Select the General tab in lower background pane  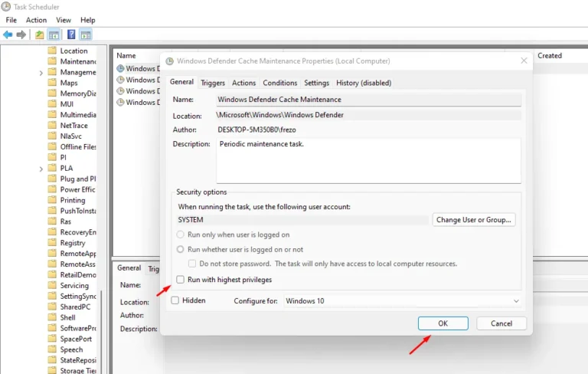coord(129,267)
